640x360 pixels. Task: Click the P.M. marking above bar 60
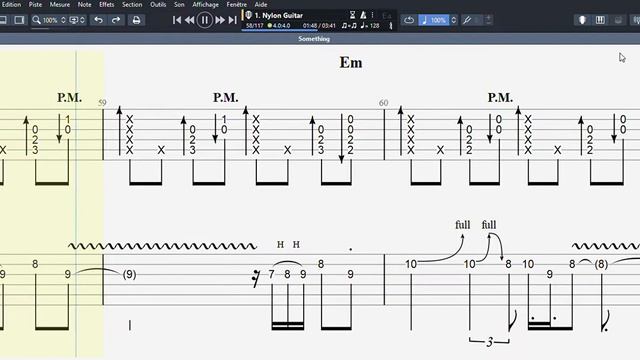click(500, 98)
